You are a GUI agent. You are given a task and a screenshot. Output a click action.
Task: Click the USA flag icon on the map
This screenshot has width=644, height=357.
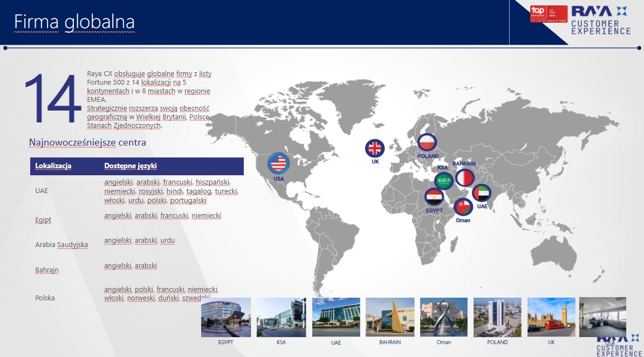click(278, 163)
